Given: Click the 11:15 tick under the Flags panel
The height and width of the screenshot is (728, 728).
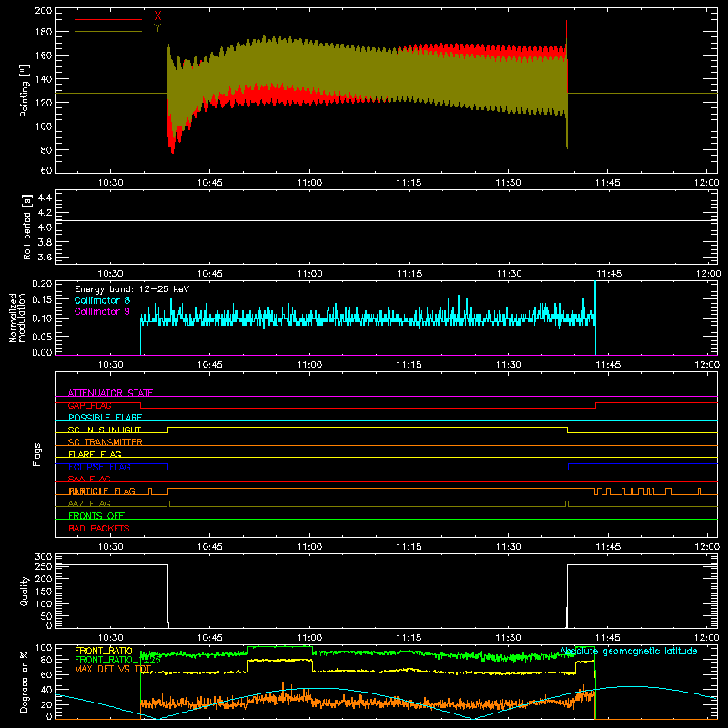Looking at the screenshot, I should tap(409, 547).
